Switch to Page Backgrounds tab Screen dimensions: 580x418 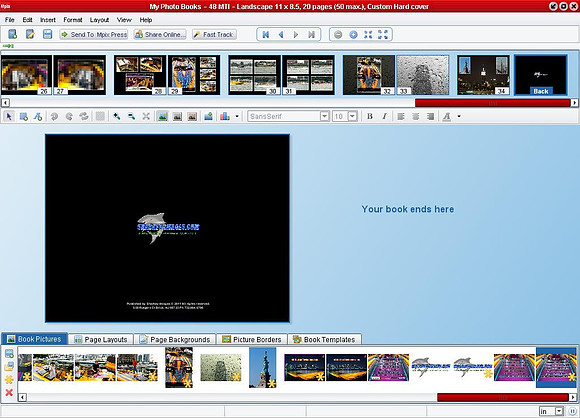click(175, 339)
